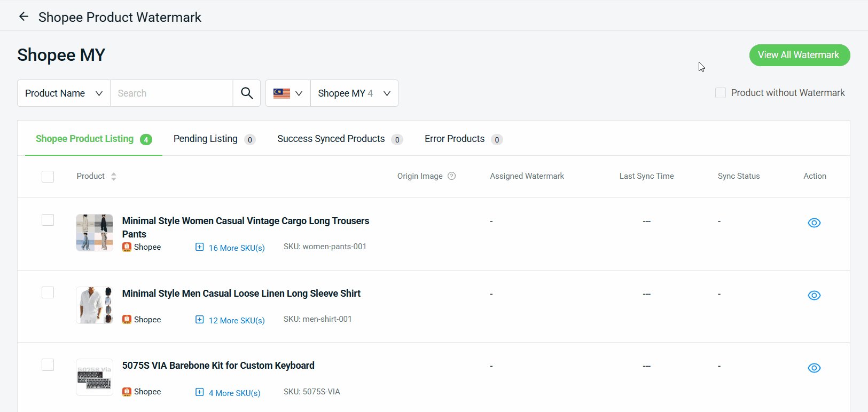Click the Shopee MY page heading
Image resolution: width=868 pixels, height=412 pixels.
click(61, 55)
